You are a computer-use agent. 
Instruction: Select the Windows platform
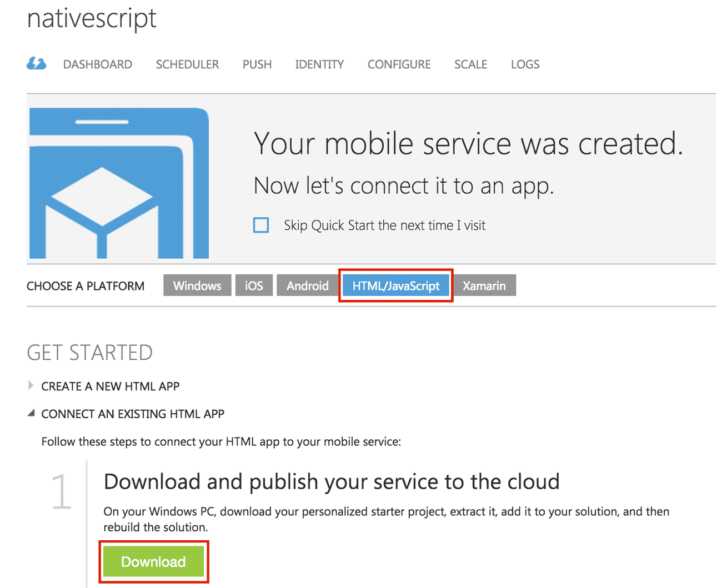197,285
